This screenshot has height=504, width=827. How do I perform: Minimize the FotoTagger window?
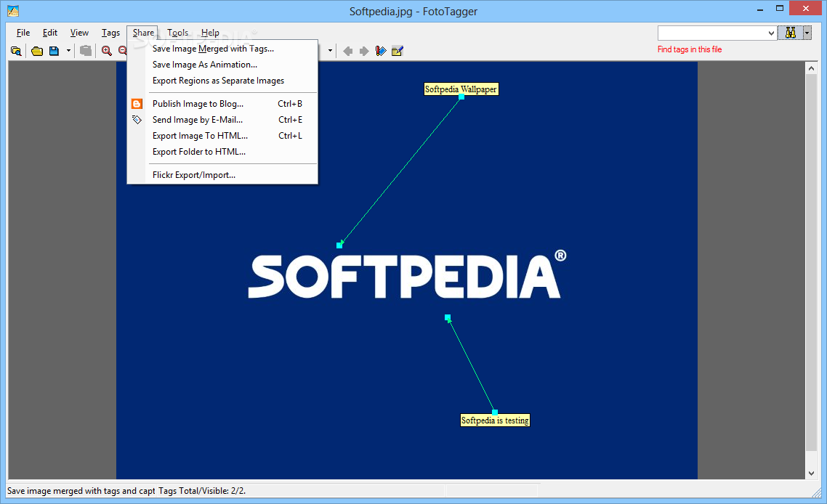click(760, 9)
